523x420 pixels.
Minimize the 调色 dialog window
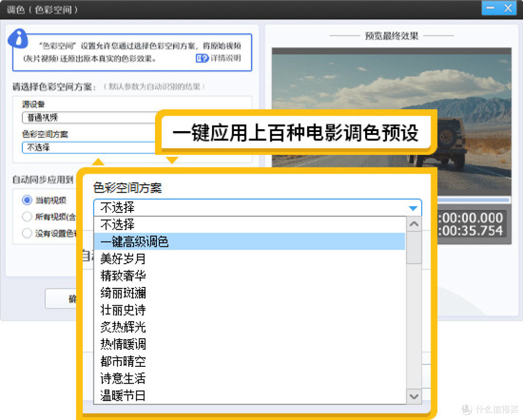pyautogui.click(x=490, y=8)
